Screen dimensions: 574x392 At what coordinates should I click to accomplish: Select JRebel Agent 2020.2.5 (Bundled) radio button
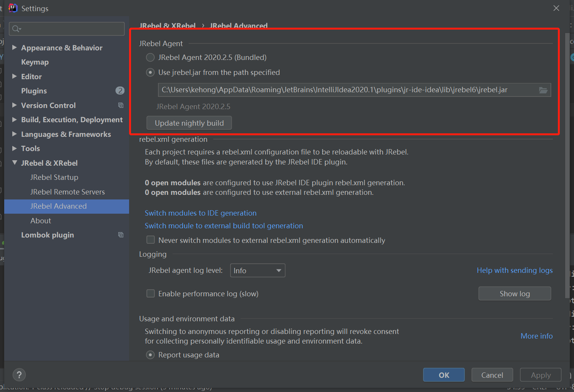[150, 58]
